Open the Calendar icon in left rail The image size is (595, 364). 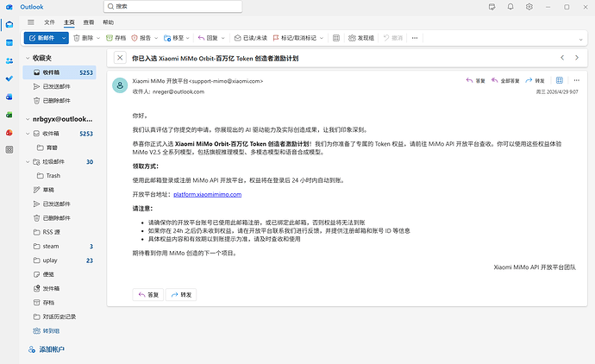coord(9,42)
